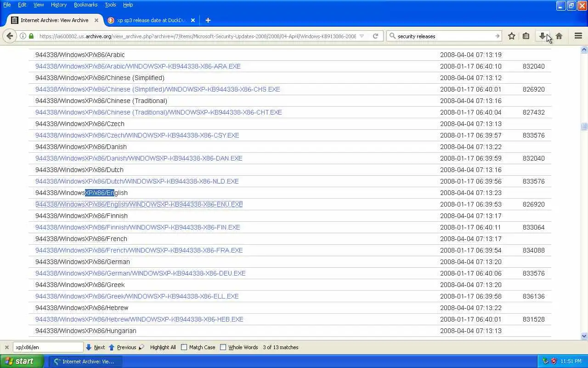
Task: Click the highlighter icon in find bar
Action: pyautogui.click(x=141, y=347)
